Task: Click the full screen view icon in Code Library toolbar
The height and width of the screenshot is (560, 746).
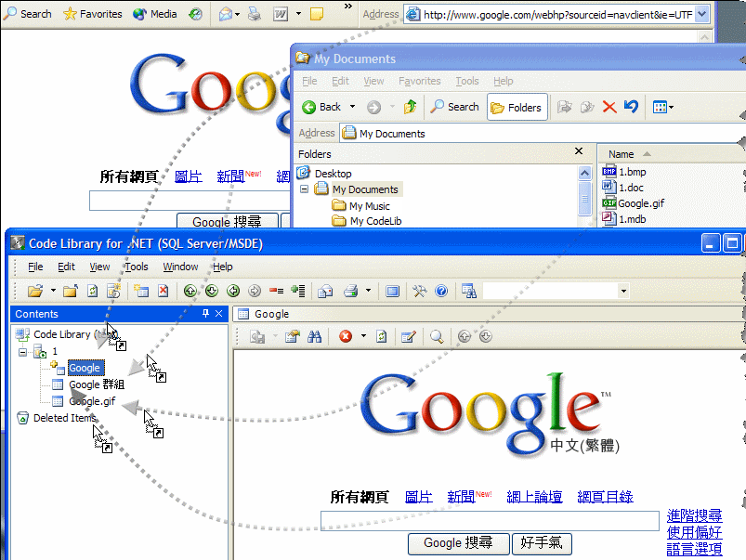Action: click(392, 291)
